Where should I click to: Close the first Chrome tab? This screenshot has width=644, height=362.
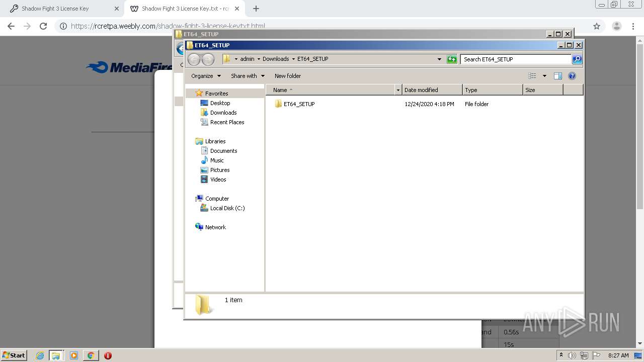pyautogui.click(x=116, y=9)
